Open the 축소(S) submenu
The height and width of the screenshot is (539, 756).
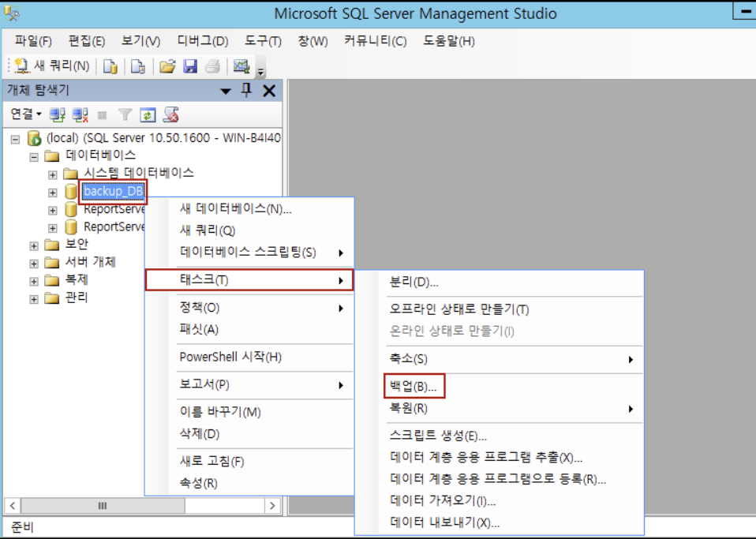(x=499, y=359)
